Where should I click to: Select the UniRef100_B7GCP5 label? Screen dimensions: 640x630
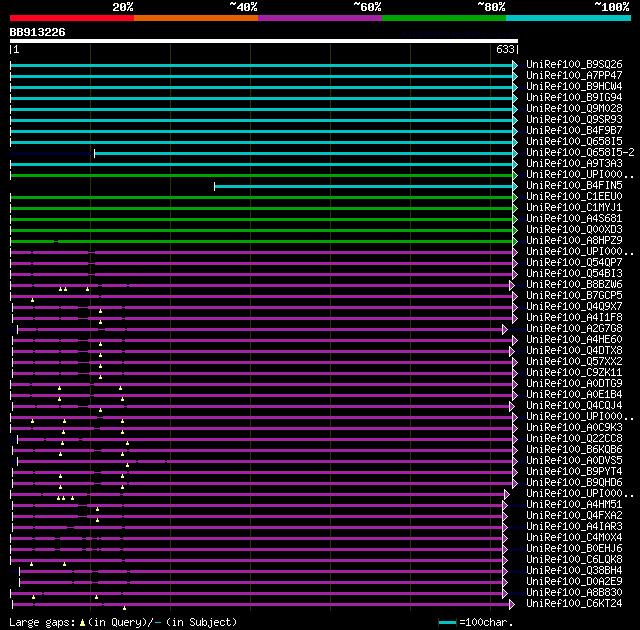click(574, 296)
